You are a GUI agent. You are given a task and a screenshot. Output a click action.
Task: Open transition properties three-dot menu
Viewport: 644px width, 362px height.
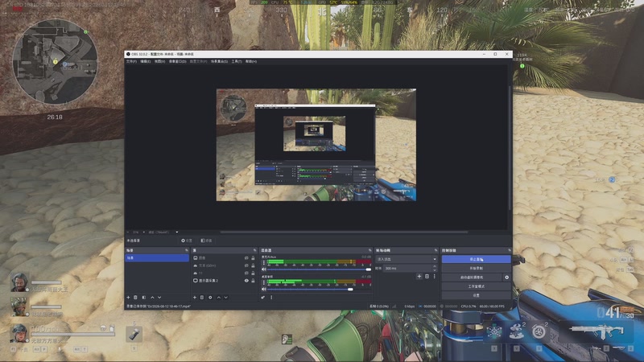434,276
